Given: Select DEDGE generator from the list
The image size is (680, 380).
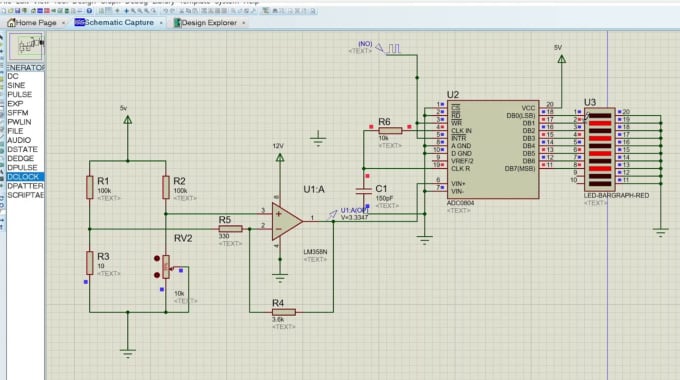Looking at the screenshot, I should 25,158.
